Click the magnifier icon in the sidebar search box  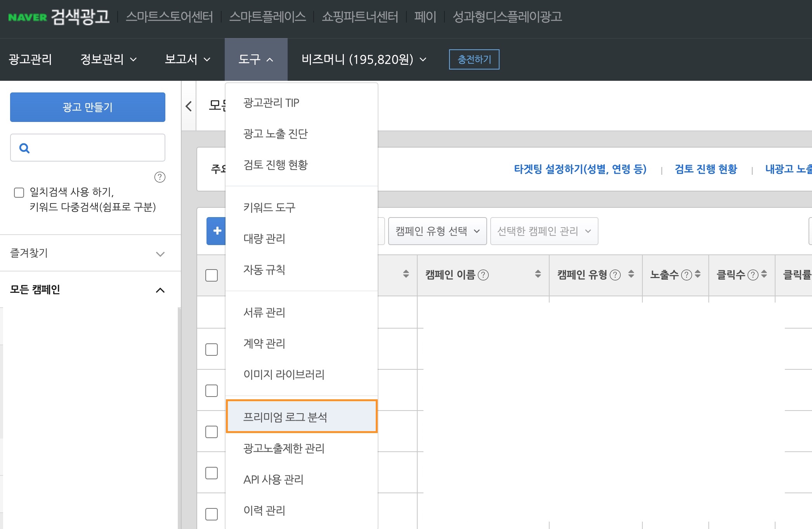pyautogui.click(x=25, y=148)
